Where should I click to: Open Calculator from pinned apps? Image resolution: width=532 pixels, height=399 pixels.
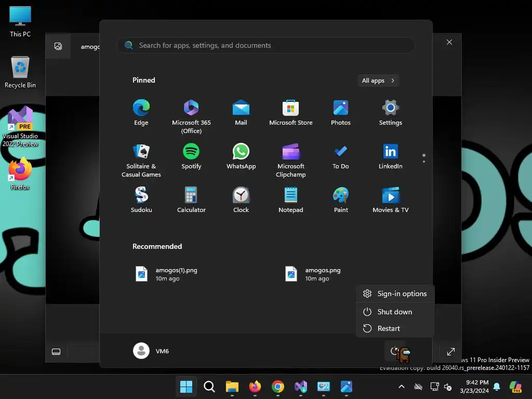pos(191,200)
